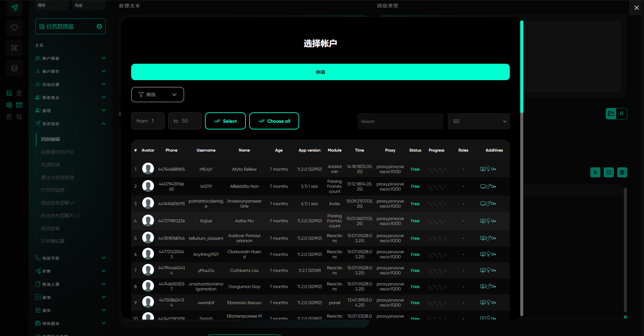The height and width of the screenshot is (336, 644).
Task: Click the gear settings icon in sidebar
Action: (x=9, y=105)
